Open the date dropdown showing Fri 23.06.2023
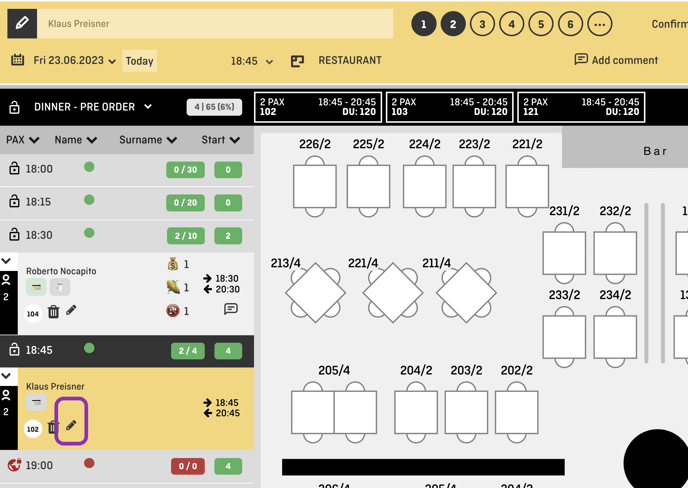688x488 pixels. point(75,61)
